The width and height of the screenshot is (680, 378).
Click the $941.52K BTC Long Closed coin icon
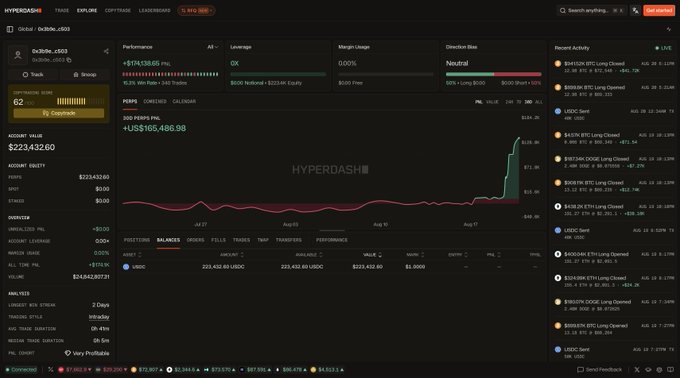(558, 64)
